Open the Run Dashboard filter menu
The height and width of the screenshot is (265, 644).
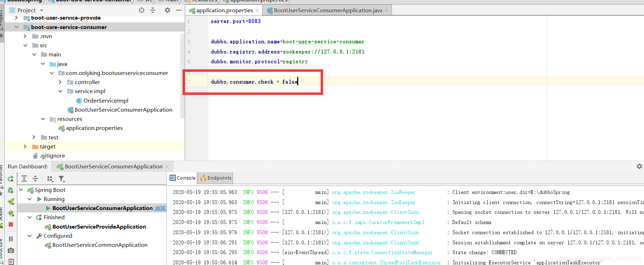(62, 179)
